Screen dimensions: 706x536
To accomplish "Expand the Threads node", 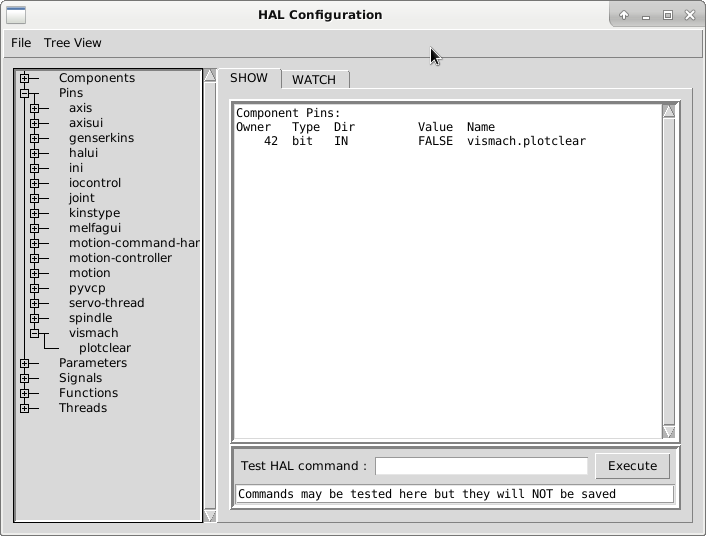I will click(x=25, y=408).
